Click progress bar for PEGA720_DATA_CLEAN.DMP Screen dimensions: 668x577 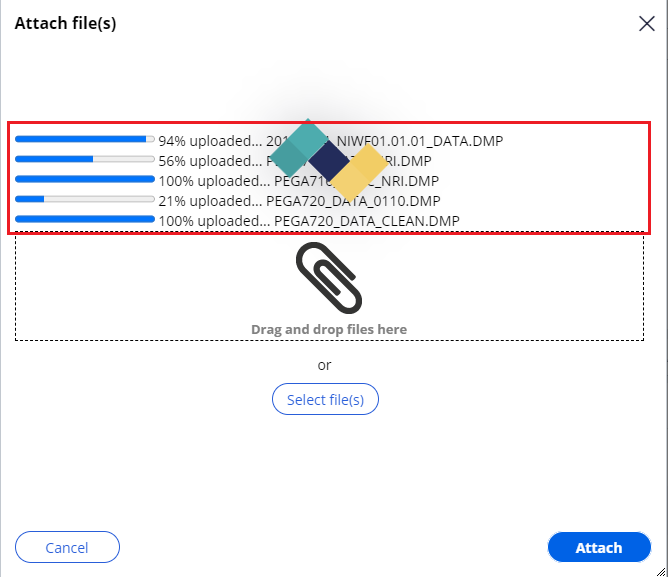[85, 219]
